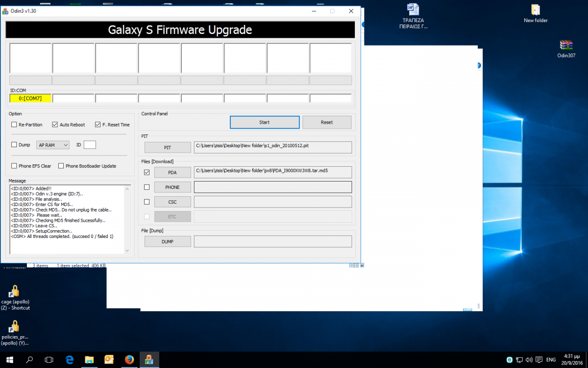Click the Message log scrollbar down arrow
588x368 pixels.
coord(127,250)
